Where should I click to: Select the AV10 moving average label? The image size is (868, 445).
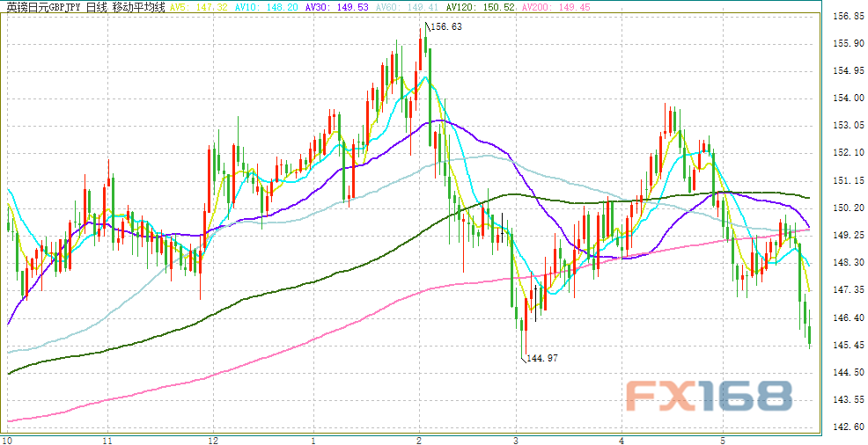tap(257, 5)
